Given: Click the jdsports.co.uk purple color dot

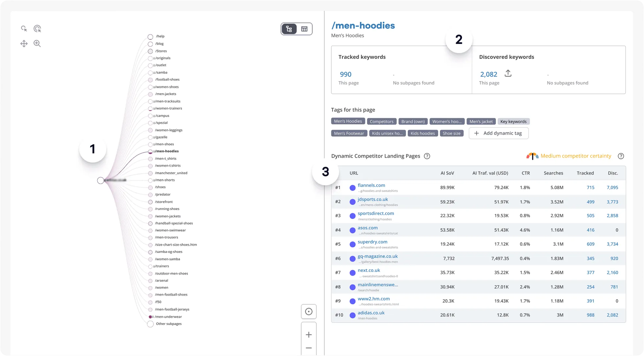Looking at the screenshot, I should pyautogui.click(x=353, y=202).
